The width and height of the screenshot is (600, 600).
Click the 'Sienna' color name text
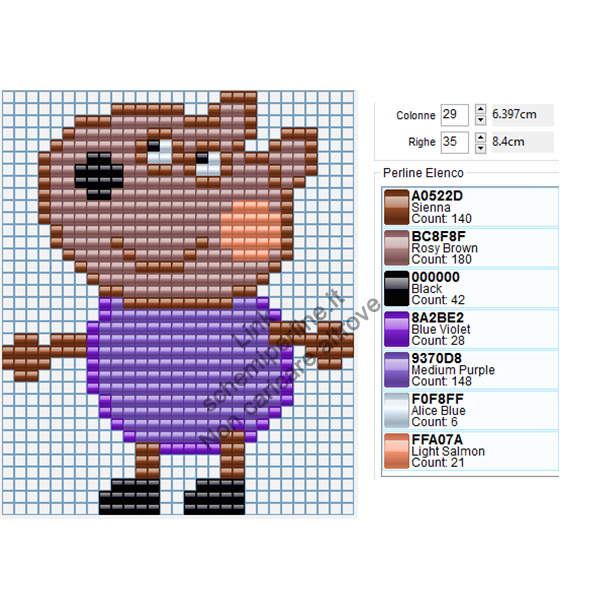click(x=430, y=207)
